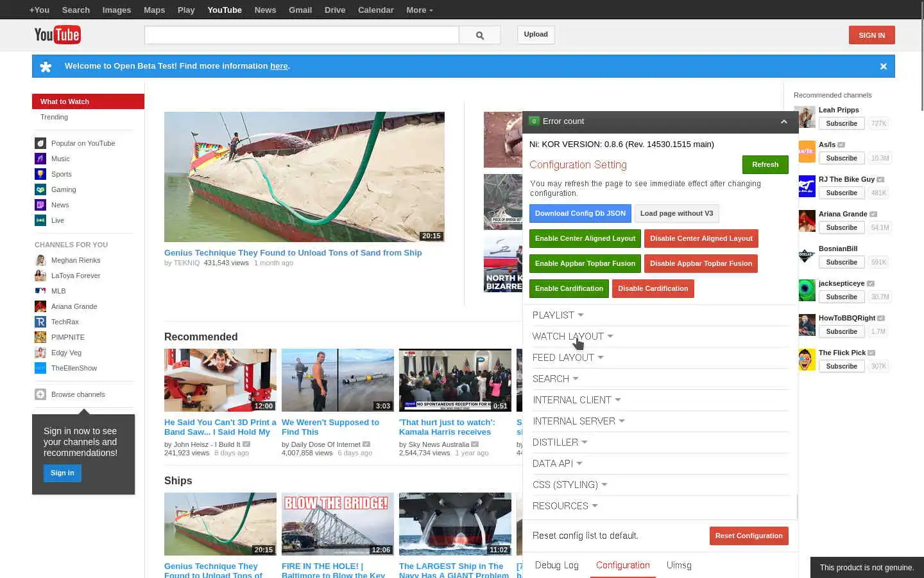924x578 pixels.
Task: Click the search magnifier button
Action: (x=480, y=35)
